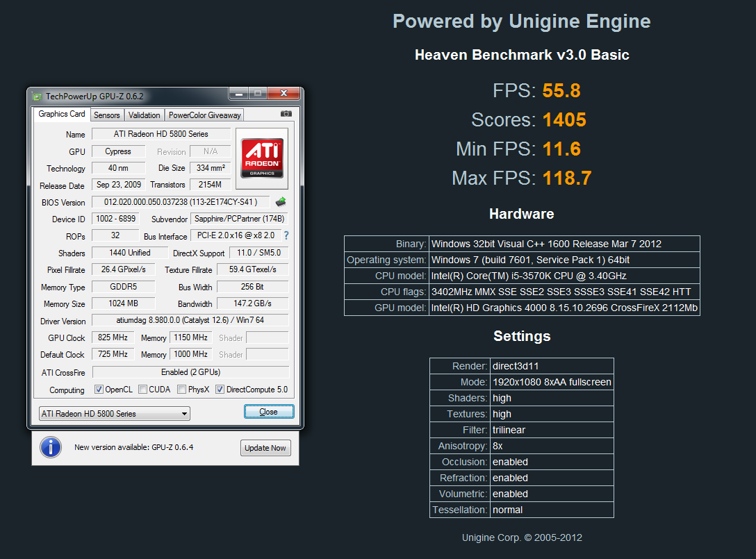Click the GPU Clock row Memory value 1150 MHz
Viewport: 756px width, 559px height.
tap(191, 337)
